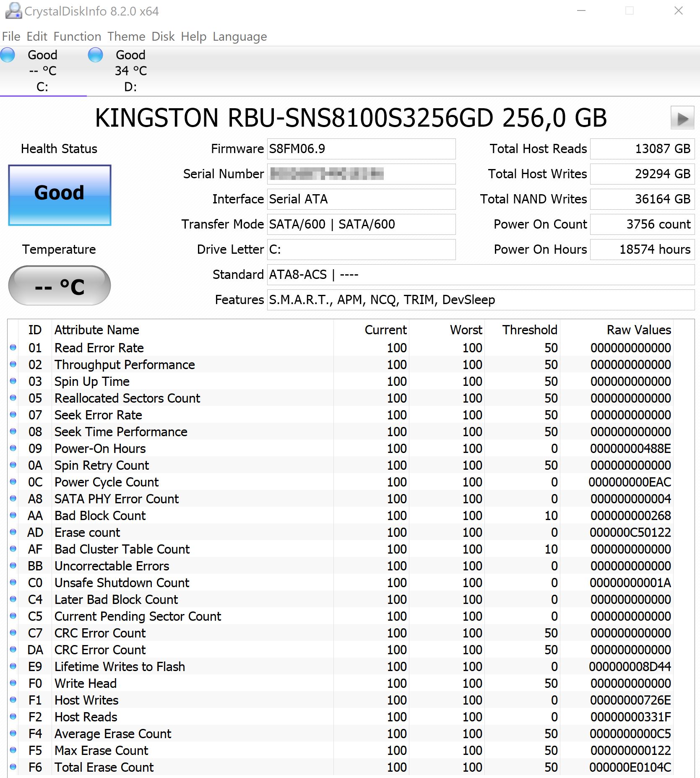The height and width of the screenshot is (778, 700).
Task: Click status dot of Max Erase Count row
Action: pos(13,750)
